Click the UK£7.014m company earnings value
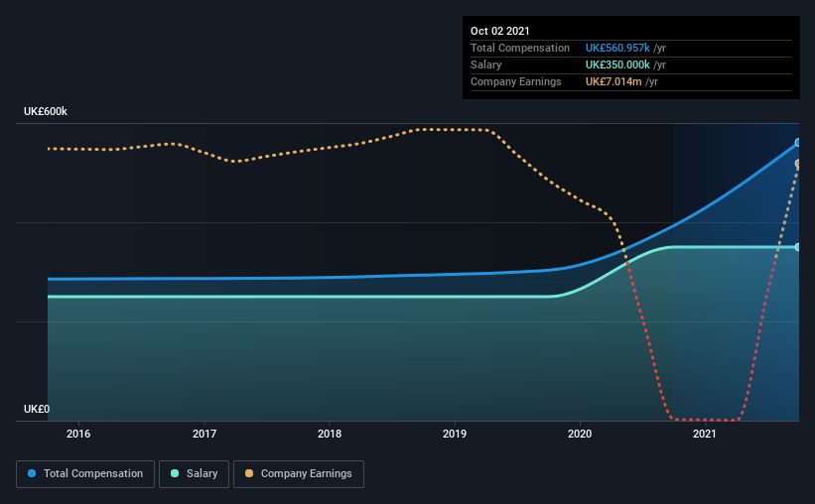Viewport: 815px width, 504px height. 613,81
